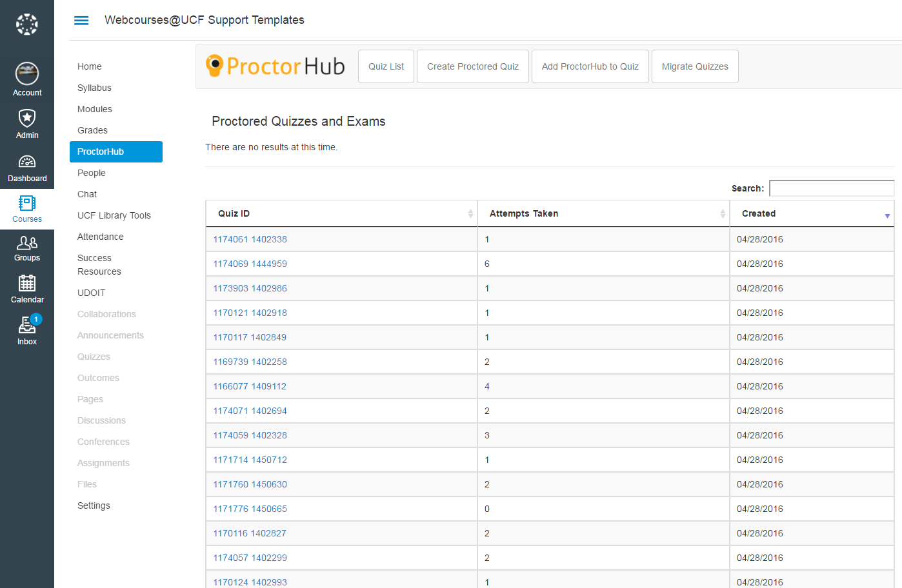This screenshot has height=588, width=902.
Task: Open the Admin shield icon
Action: coord(27,118)
